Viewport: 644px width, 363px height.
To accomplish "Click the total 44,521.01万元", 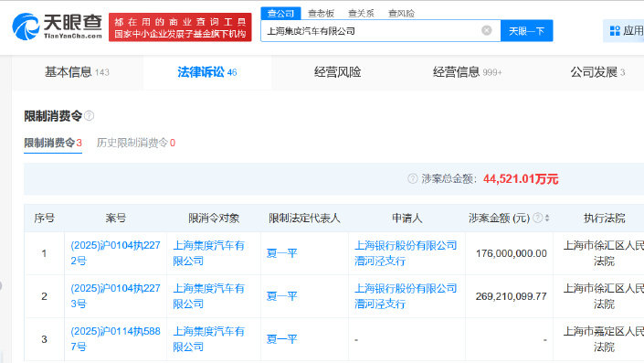I will (521, 179).
